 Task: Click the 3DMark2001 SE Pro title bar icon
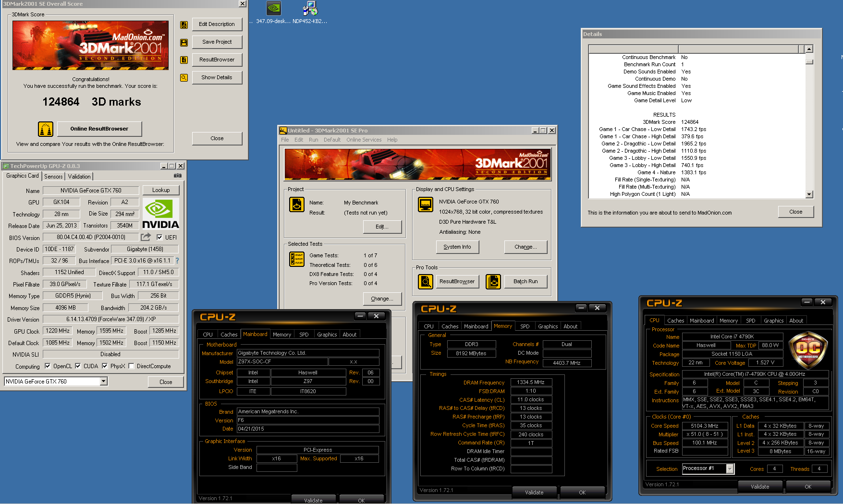(x=283, y=131)
